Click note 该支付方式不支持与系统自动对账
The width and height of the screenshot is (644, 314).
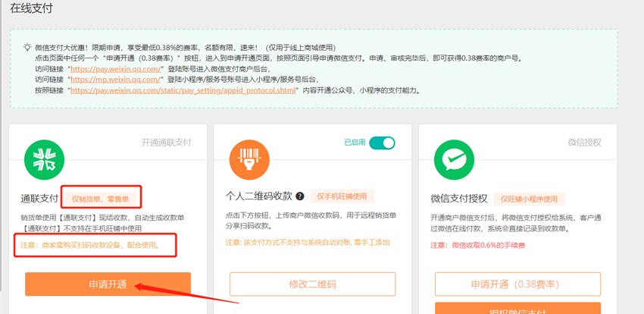tap(308, 243)
